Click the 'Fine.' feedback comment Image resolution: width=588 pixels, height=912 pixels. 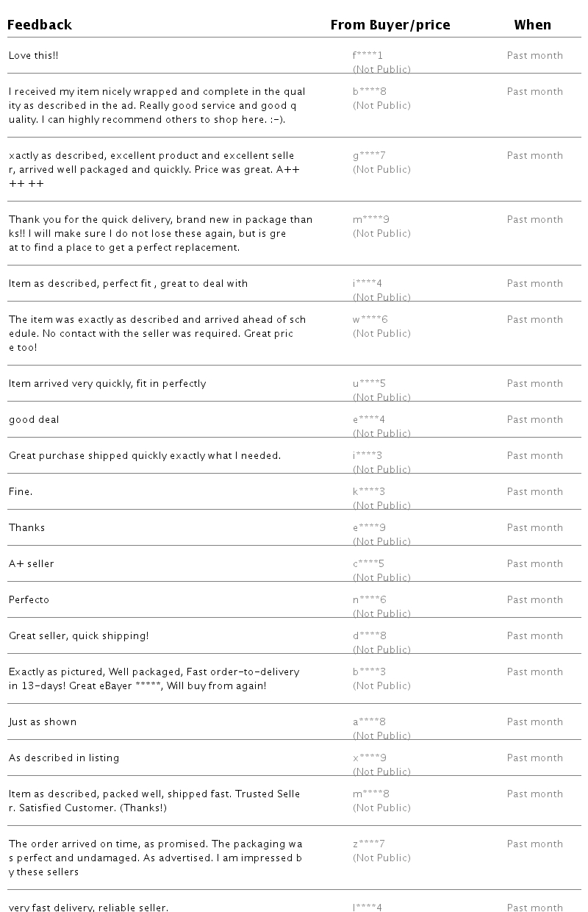(x=21, y=491)
